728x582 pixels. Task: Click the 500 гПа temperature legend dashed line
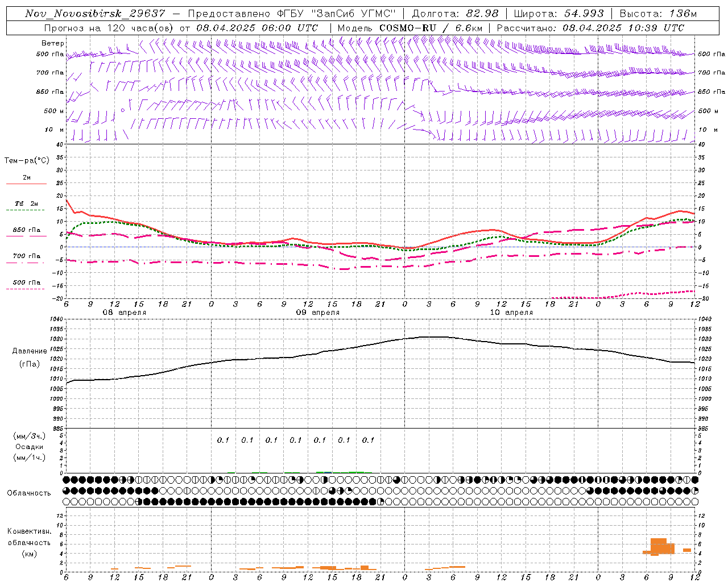(x=25, y=289)
